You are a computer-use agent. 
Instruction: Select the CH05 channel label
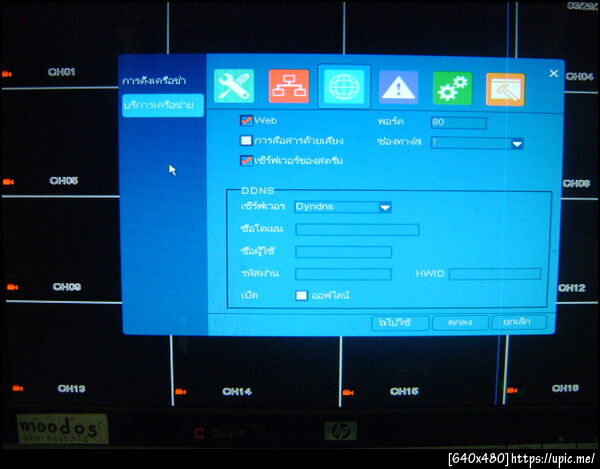click(x=64, y=181)
